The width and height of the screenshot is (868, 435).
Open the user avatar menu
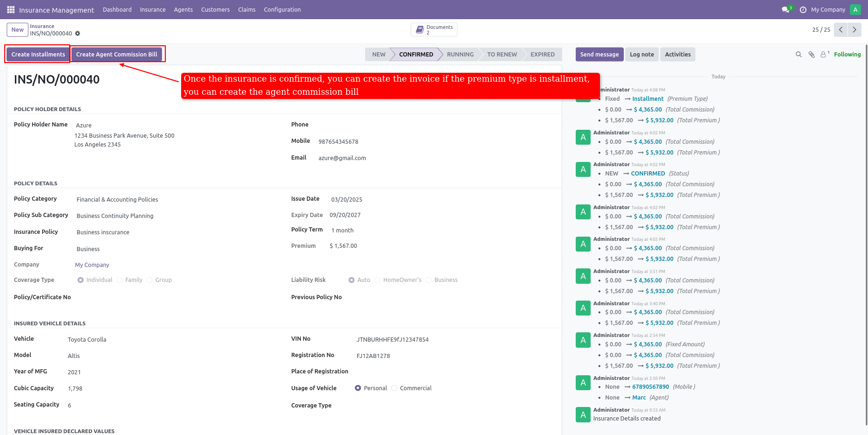pyautogui.click(x=855, y=9)
